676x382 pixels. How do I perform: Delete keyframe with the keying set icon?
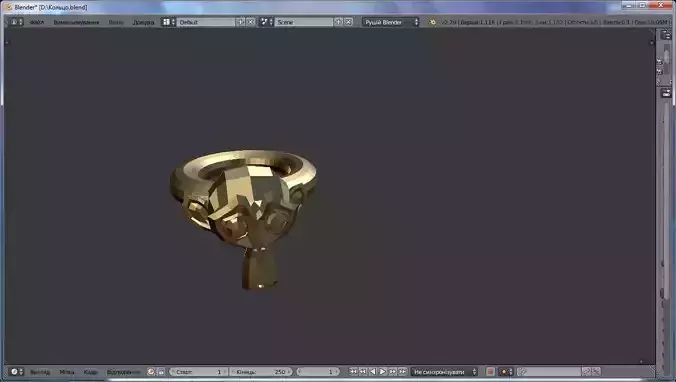click(x=596, y=372)
